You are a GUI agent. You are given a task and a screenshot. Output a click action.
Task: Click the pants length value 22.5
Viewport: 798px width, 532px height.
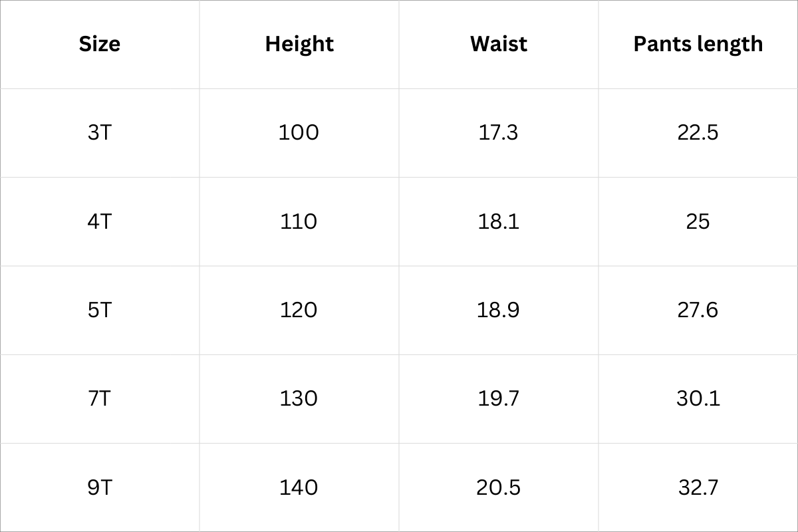click(698, 132)
